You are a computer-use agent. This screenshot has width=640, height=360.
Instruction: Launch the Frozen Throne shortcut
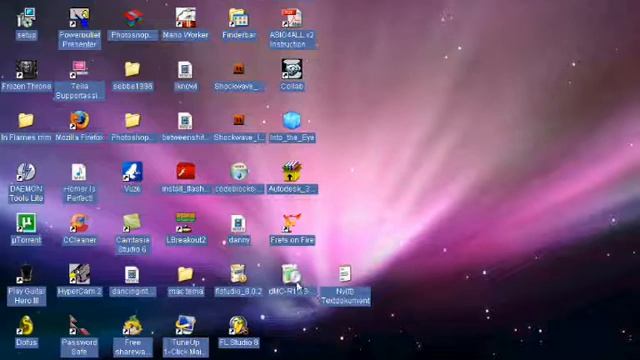26,70
